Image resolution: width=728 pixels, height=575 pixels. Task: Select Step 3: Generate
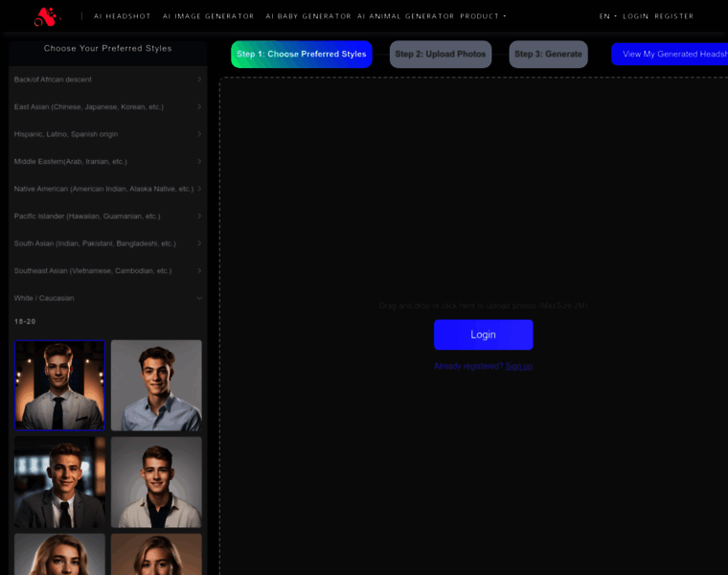tap(548, 55)
